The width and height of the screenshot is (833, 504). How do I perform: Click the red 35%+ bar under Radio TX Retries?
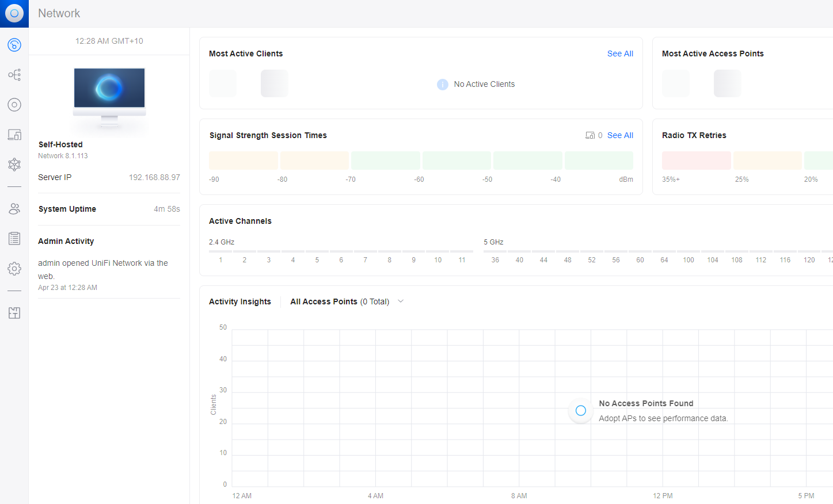(x=696, y=160)
